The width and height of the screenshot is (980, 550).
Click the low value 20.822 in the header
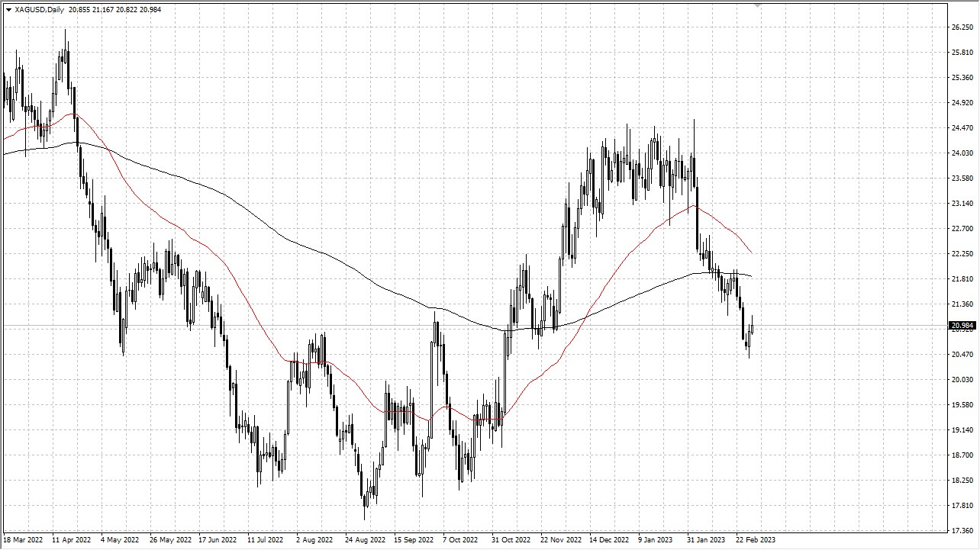pos(126,9)
